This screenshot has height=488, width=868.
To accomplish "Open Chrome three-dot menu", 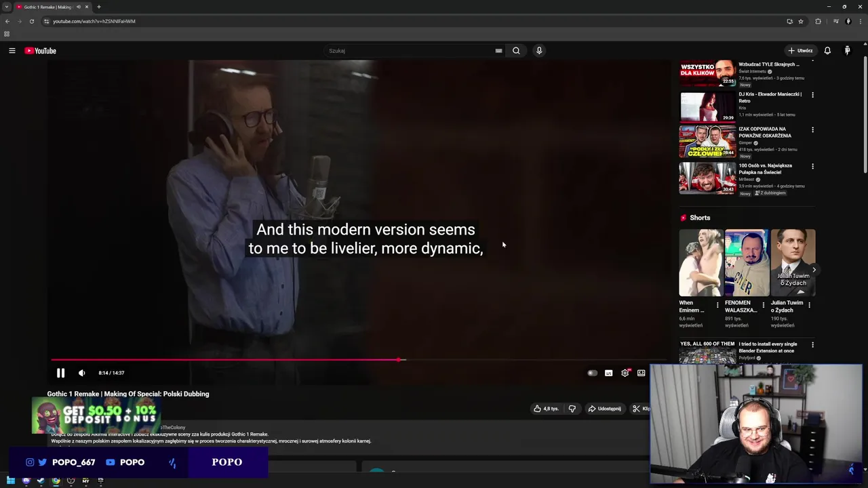I will pyautogui.click(x=860, y=21).
